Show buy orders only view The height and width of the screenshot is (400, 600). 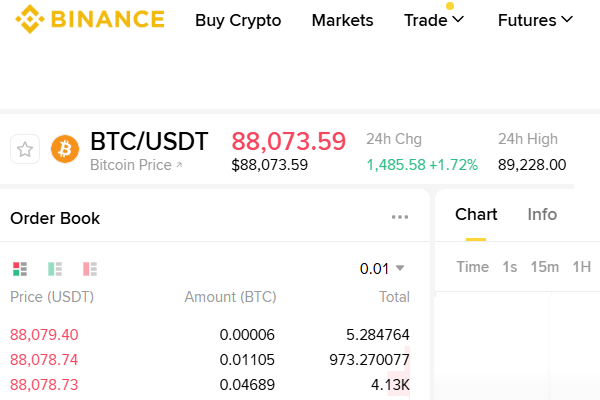click(x=55, y=269)
